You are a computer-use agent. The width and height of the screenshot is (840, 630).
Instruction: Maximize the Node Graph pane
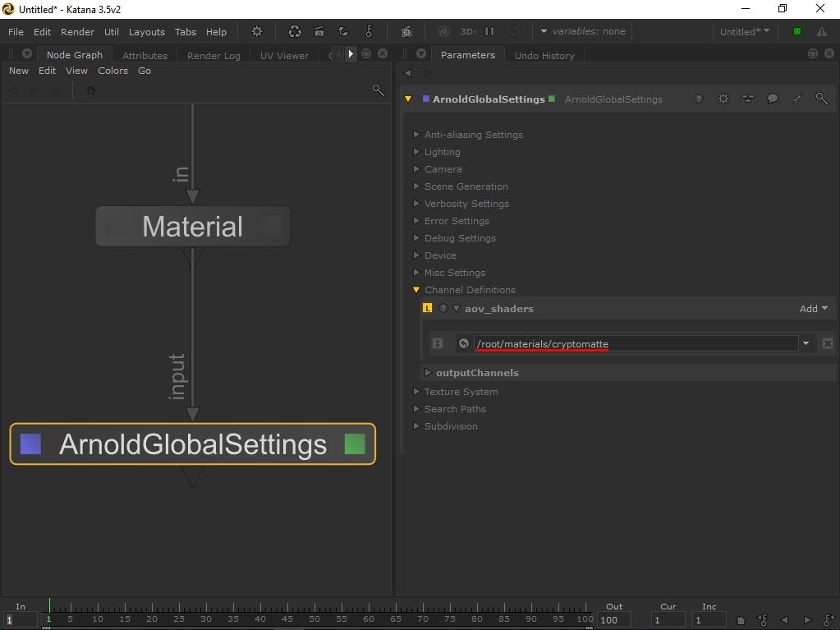coord(366,53)
